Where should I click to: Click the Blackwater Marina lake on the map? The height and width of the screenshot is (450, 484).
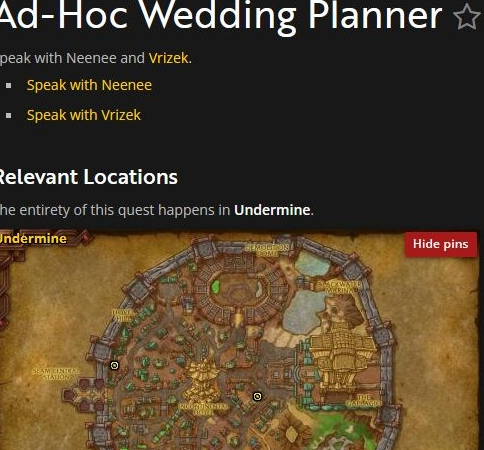point(305,311)
